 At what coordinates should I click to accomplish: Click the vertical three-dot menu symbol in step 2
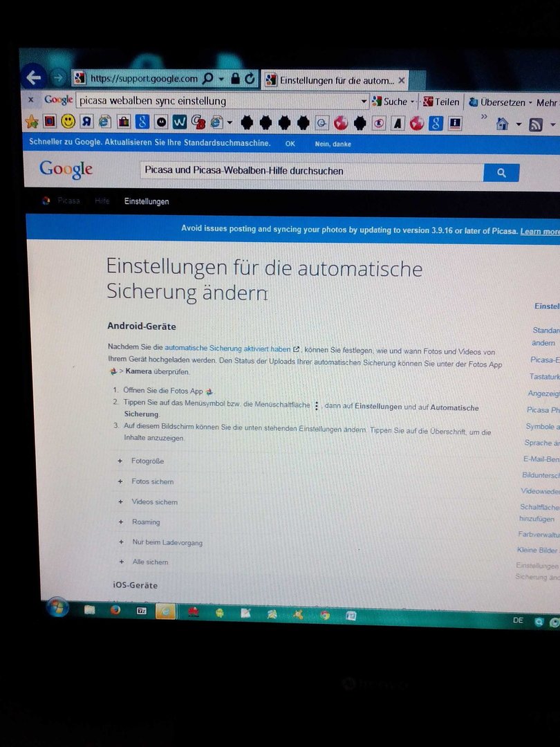point(317,406)
